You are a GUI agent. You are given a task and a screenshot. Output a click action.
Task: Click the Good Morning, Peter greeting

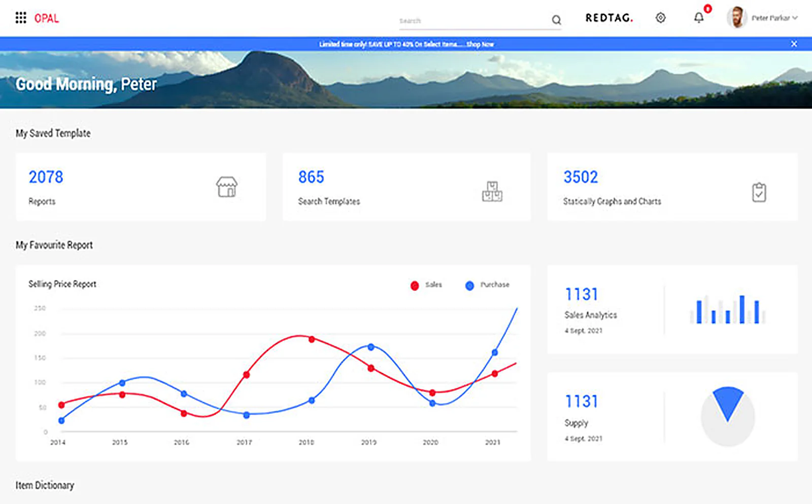tap(86, 84)
